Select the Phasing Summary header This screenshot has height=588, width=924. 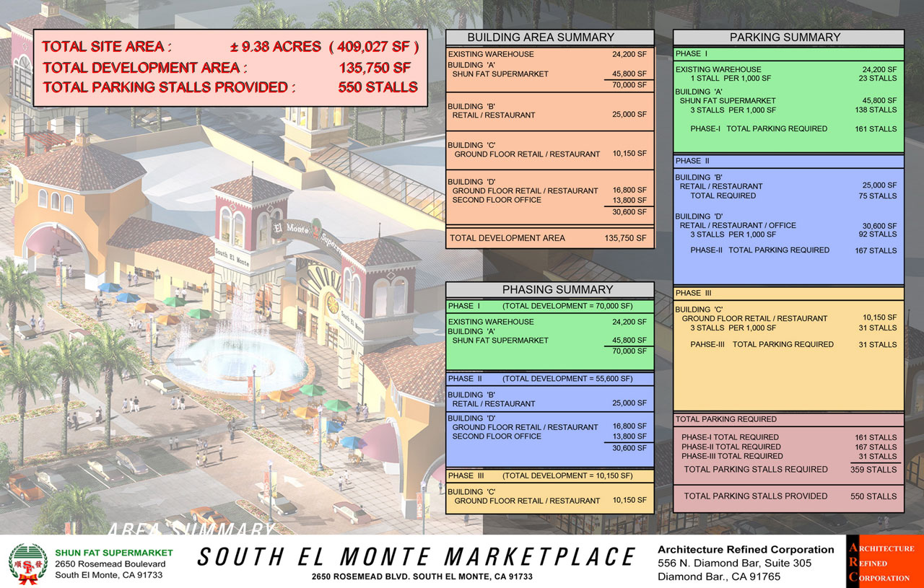pos(549,290)
